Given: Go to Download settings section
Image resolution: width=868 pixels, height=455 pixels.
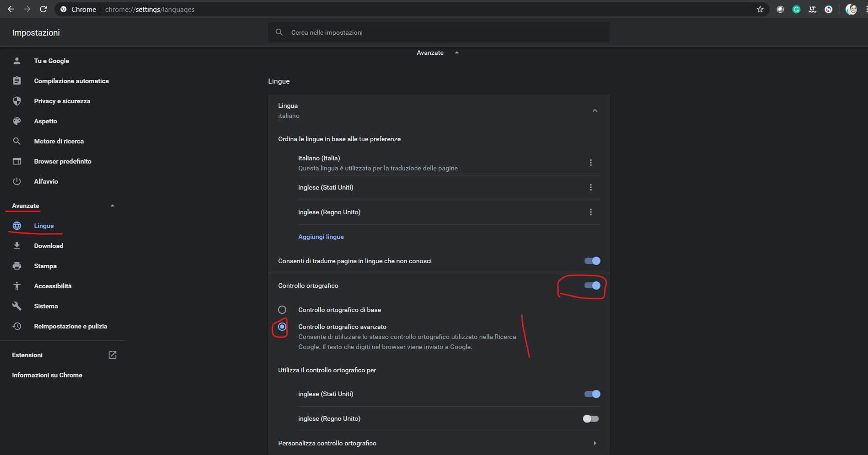Looking at the screenshot, I should pos(48,246).
